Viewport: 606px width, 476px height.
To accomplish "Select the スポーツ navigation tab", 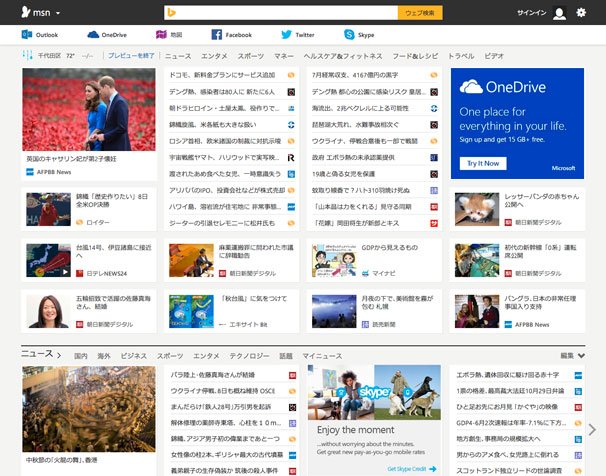I will [250, 56].
